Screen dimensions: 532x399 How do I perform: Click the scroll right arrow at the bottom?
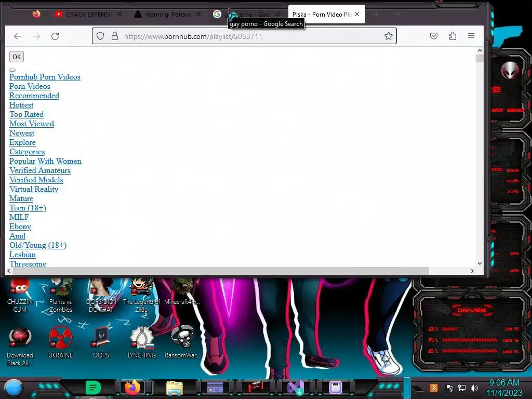click(x=472, y=271)
